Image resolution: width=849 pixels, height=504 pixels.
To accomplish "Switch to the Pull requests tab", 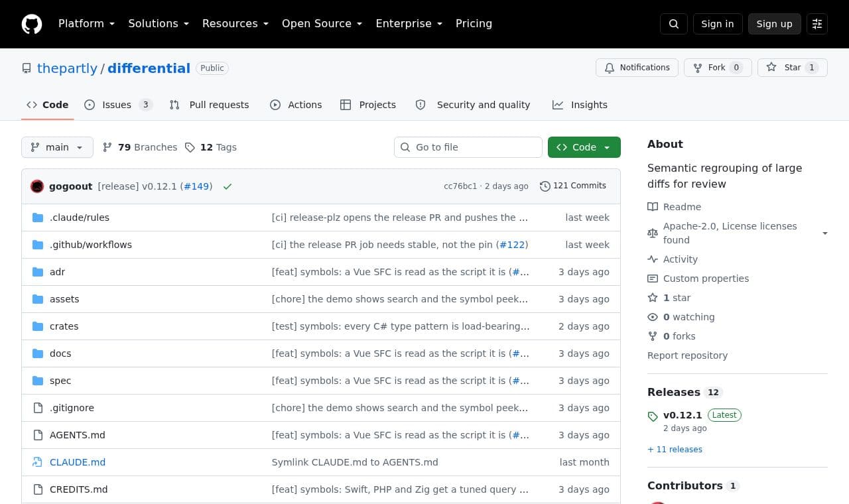I will click(x=209, y=105).
